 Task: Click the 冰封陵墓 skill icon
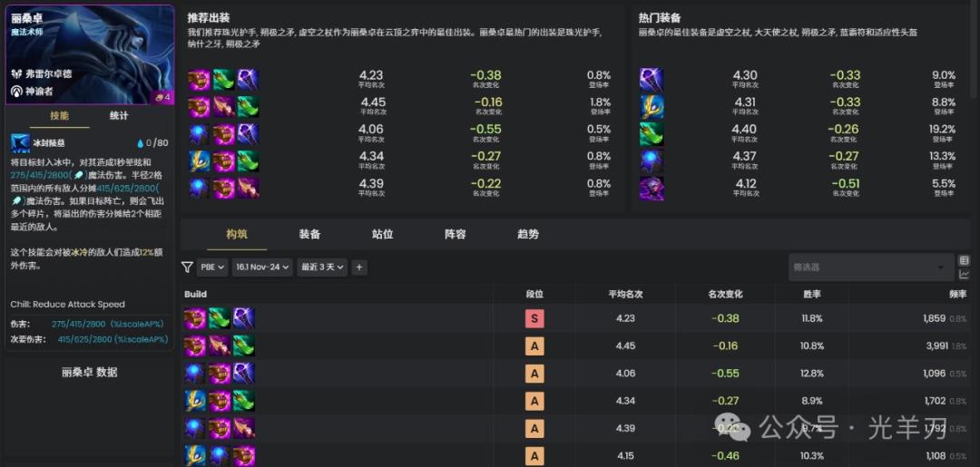(x=20, y=143)
